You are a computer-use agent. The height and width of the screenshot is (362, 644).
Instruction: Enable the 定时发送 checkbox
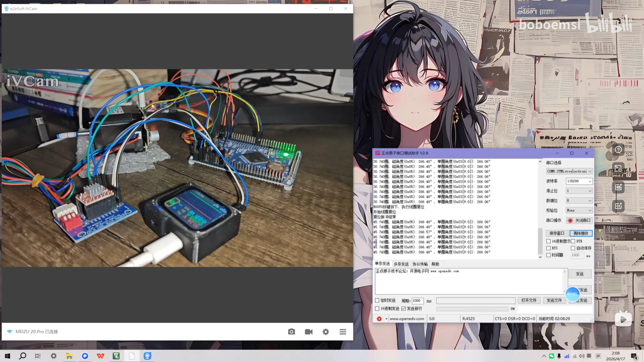pyautogui.click(x=377, y=300)
